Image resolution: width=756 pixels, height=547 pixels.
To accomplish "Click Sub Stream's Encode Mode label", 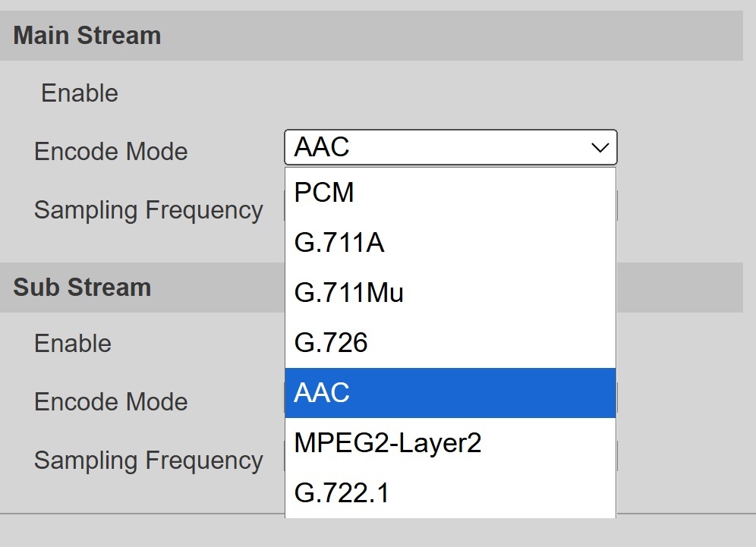I will point(111,402).
